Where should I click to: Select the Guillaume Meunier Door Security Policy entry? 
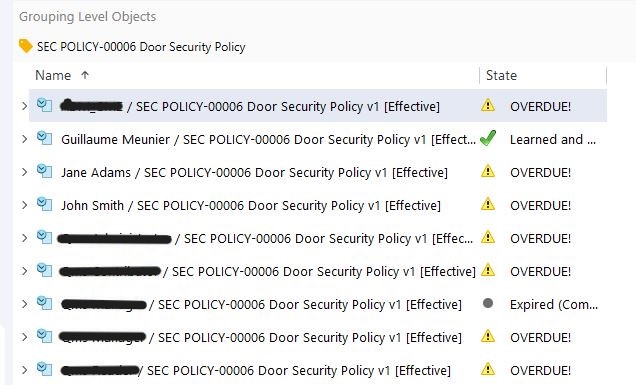click(x=269, y=140)
